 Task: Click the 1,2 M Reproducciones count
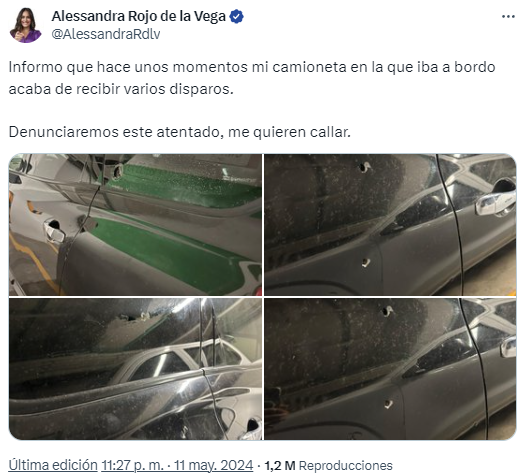coord(328,465)
